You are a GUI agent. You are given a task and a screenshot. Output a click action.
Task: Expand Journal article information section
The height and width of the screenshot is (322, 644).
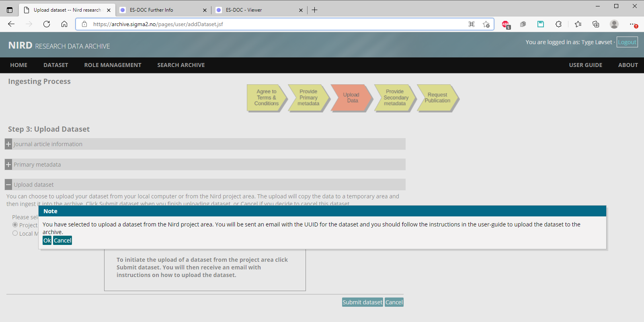(8, 144)
